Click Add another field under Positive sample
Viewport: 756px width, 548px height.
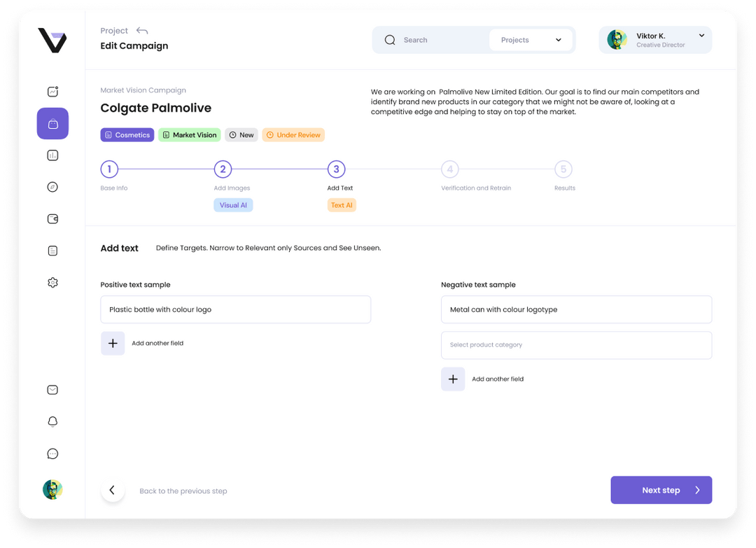157,343
